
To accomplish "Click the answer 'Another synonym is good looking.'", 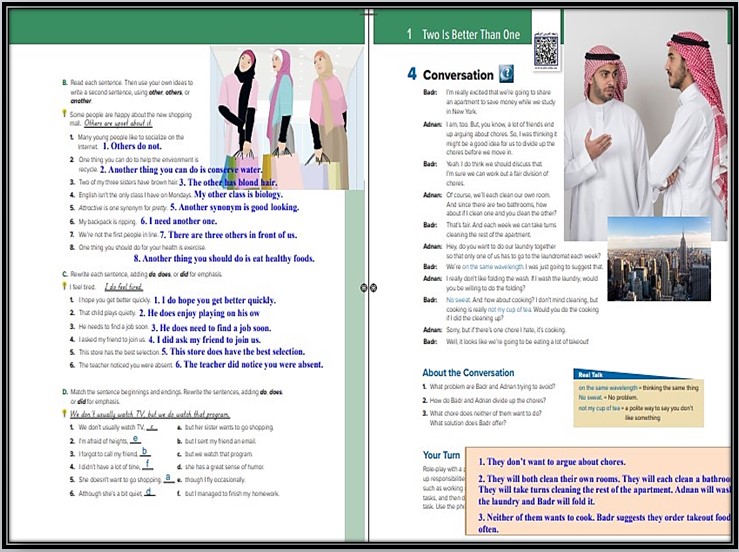I will 234,207.
